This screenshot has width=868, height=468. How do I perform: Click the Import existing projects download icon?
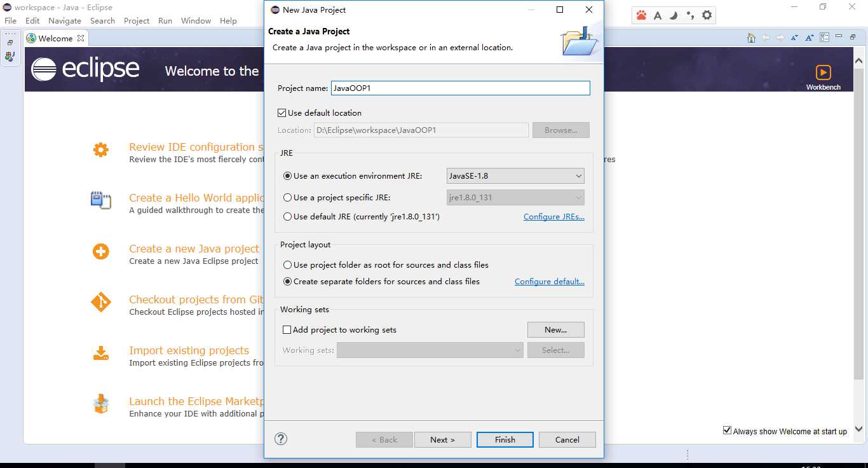tap(100, 353)
